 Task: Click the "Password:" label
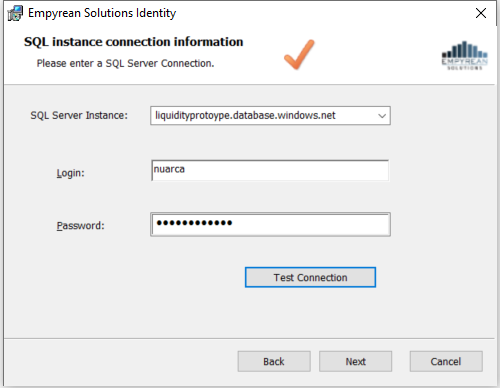coord(80,226)
